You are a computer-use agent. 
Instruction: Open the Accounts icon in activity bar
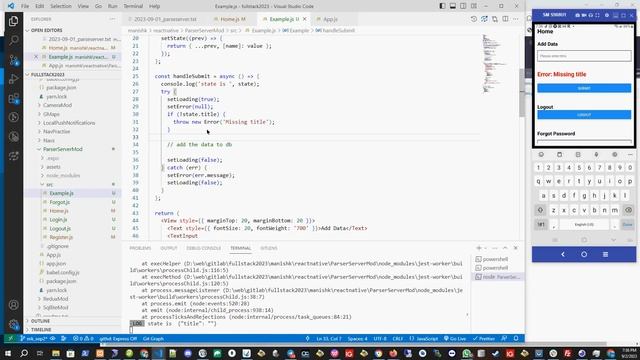pyautogui.click(x=13, y=305)
